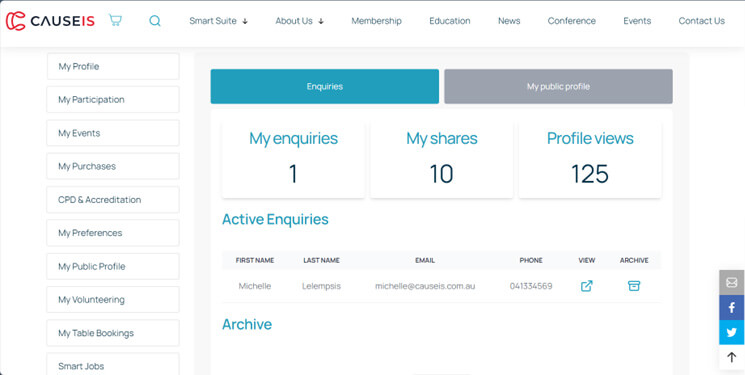Click the Profile views stat card
The image size is (745, 375).
[590, 160]
